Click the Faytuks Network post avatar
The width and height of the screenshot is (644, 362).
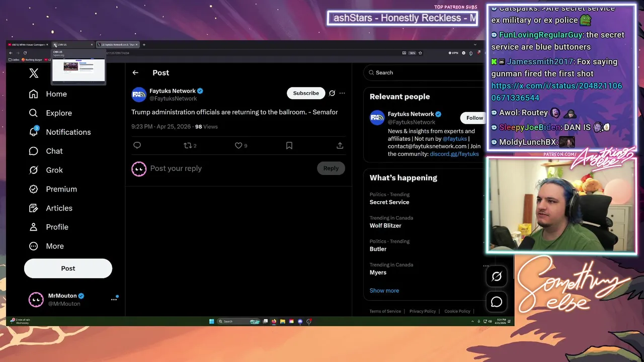coord(139,95)
